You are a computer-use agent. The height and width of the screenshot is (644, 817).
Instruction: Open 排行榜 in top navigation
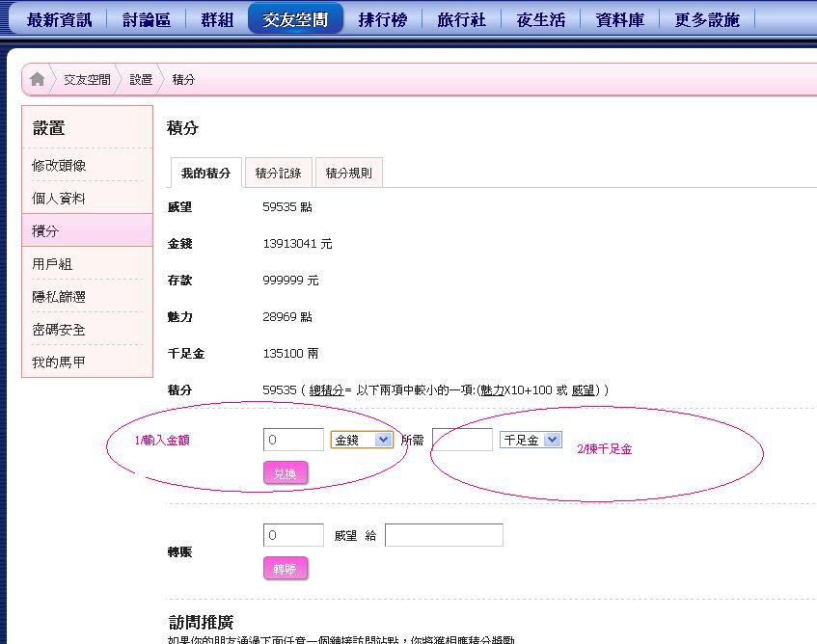pos(382,20)
